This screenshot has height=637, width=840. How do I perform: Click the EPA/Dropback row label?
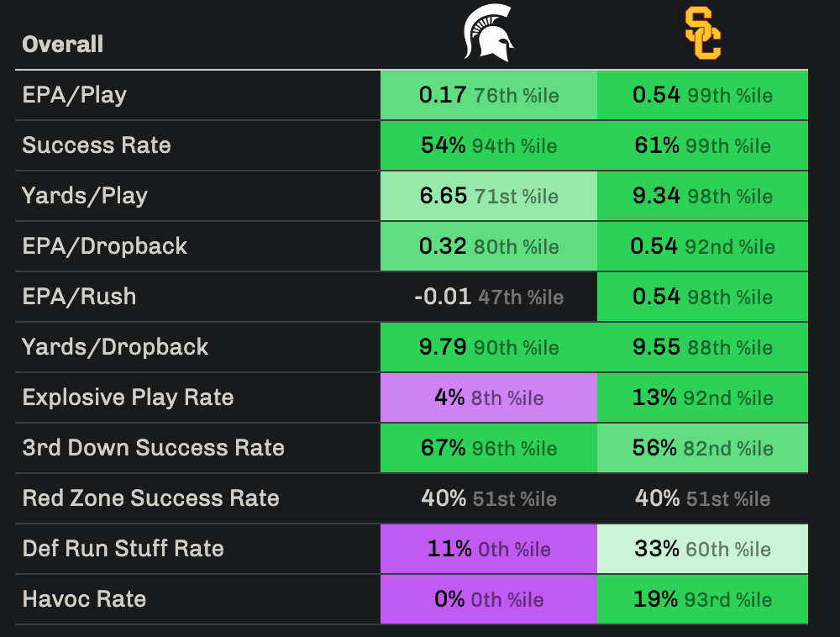coord(105,246)
